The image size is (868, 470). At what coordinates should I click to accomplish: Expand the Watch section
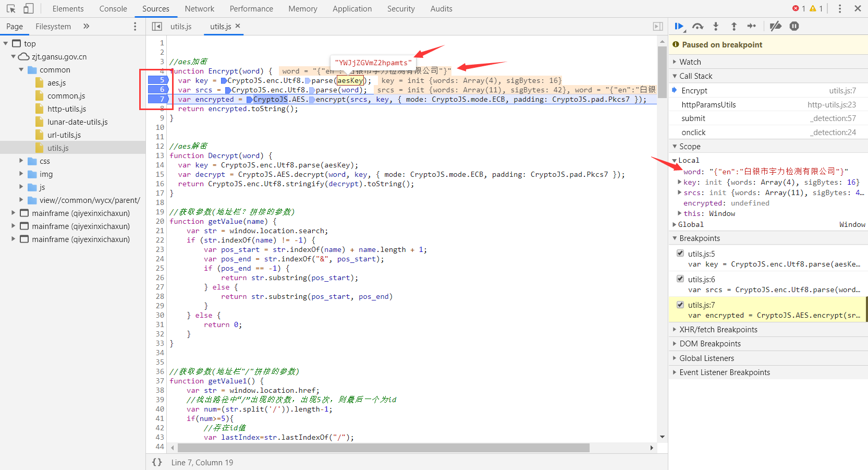(690, 62)
